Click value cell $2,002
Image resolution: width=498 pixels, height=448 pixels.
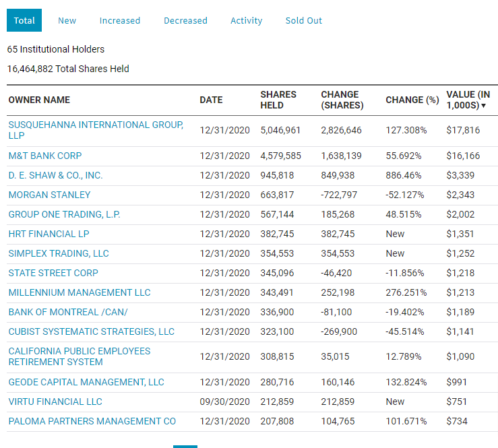coord(460,214)
